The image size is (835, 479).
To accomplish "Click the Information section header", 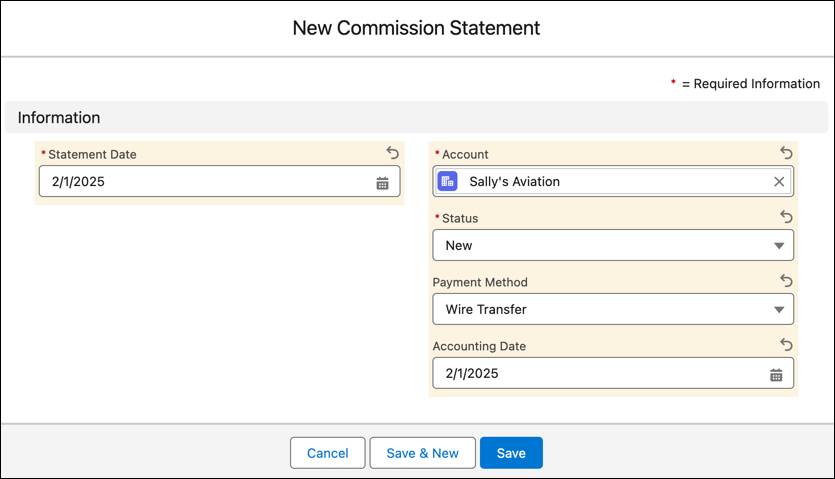I will [60, 118].
